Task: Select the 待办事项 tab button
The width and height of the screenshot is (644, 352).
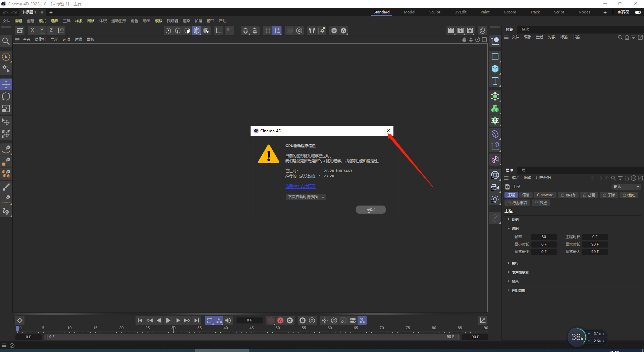Action: coord(517,203)
